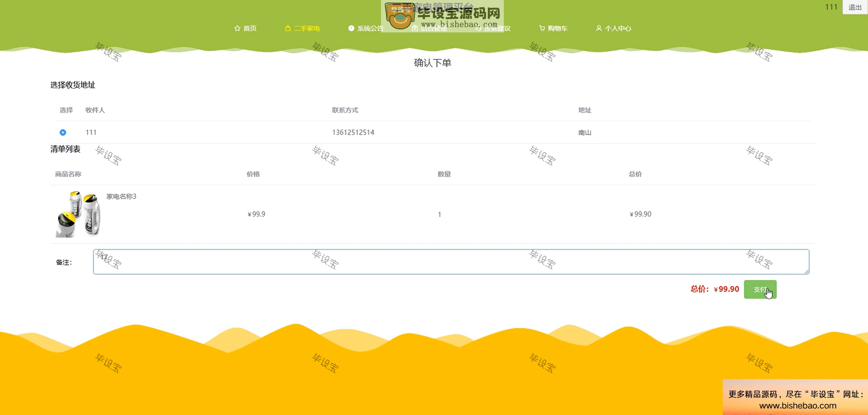Click the 商品名称 column header
Screen dimensions: 868x415
click(68, 174)
